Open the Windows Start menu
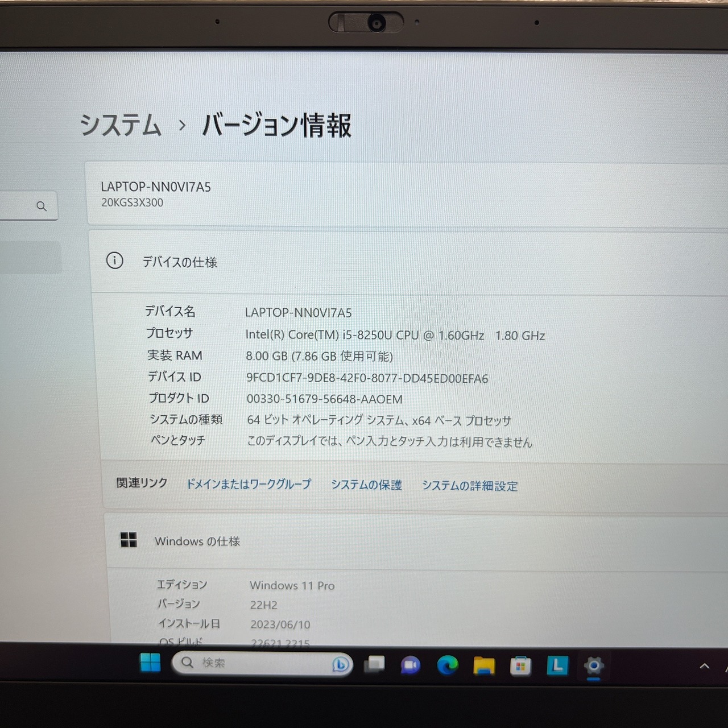This screenshot has height=728, width=728. (150, 663)
